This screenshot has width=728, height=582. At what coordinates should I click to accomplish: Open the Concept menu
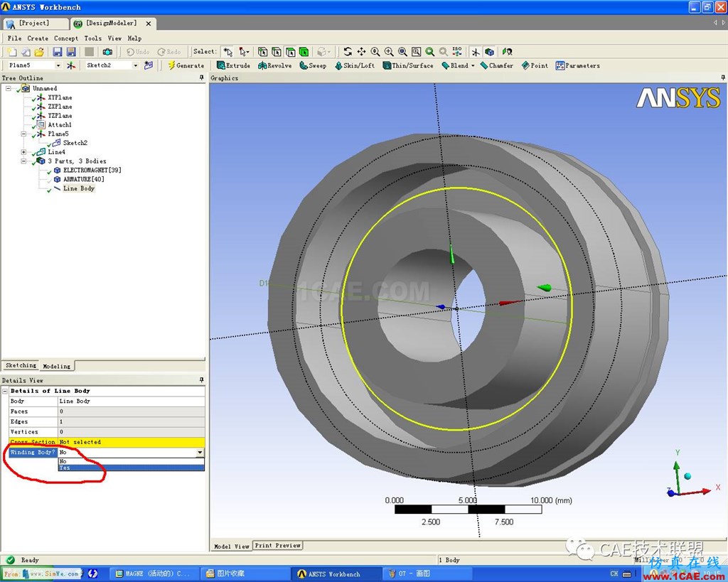click(x=66, y=38)
